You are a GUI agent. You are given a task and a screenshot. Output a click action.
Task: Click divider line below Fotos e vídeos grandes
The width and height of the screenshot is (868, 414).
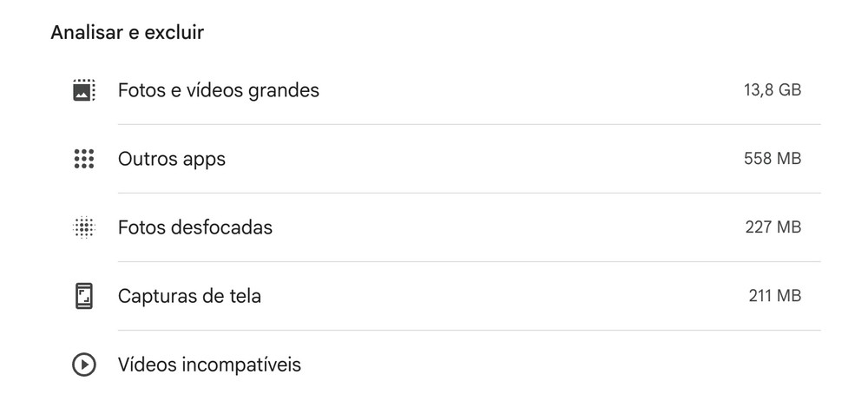[x=469, y=124]
